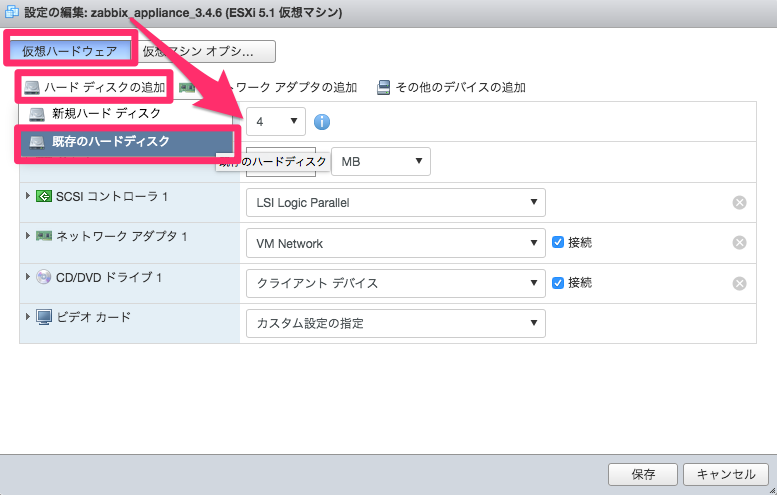This screenshot has height=495, width=777.
Task: Click the ネットワーク アダプタ 1 card icon
Action: pos(44,236)
